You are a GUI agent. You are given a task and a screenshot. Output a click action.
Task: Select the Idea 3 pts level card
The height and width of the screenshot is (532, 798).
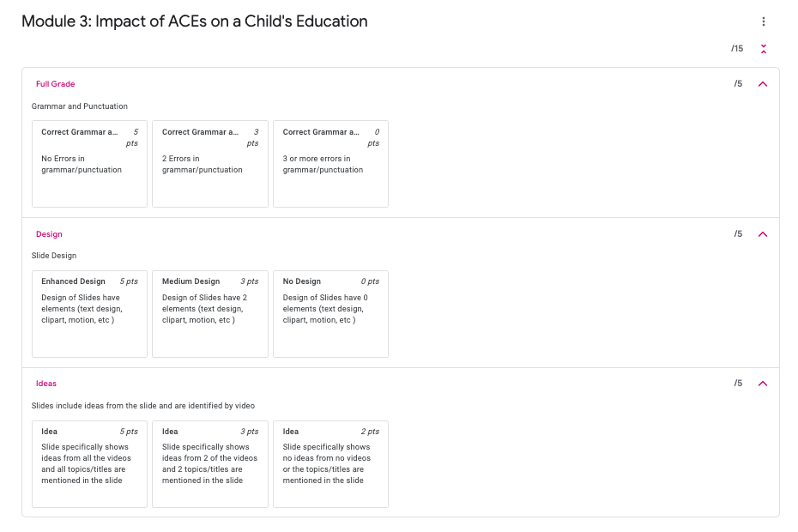[210, 464]
